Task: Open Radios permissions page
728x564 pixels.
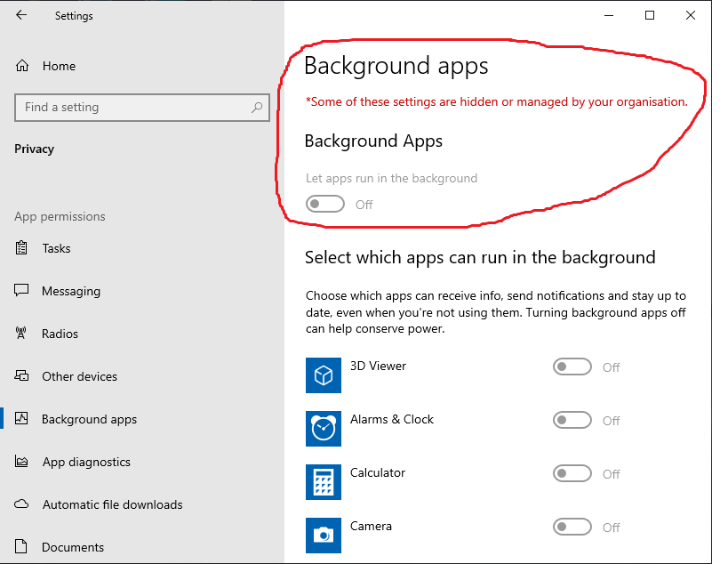Action: (60, 334)
